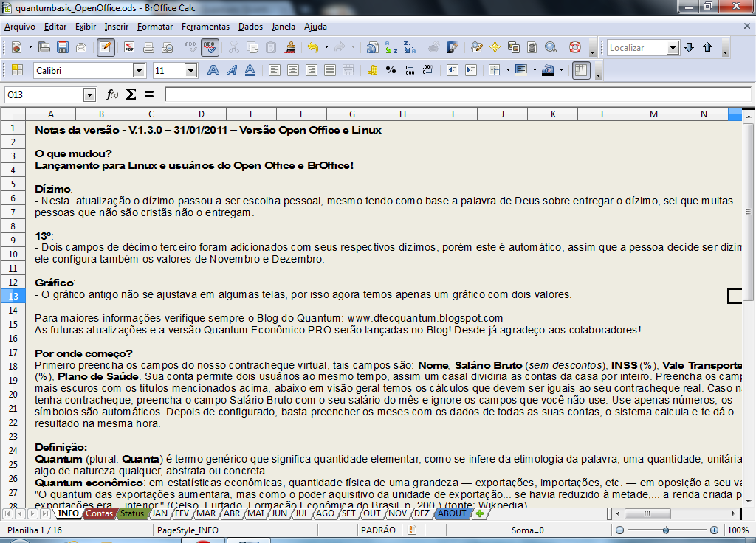Open the Calibri font name dropdown
The image size is (756, 543).
click(x=140, y=71)
